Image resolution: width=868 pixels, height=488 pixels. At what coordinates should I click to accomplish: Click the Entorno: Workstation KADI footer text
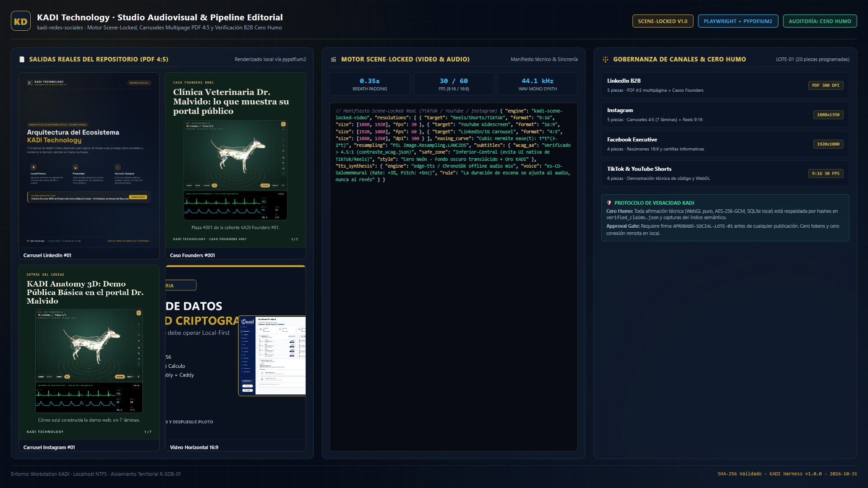[x=96, y=474]
